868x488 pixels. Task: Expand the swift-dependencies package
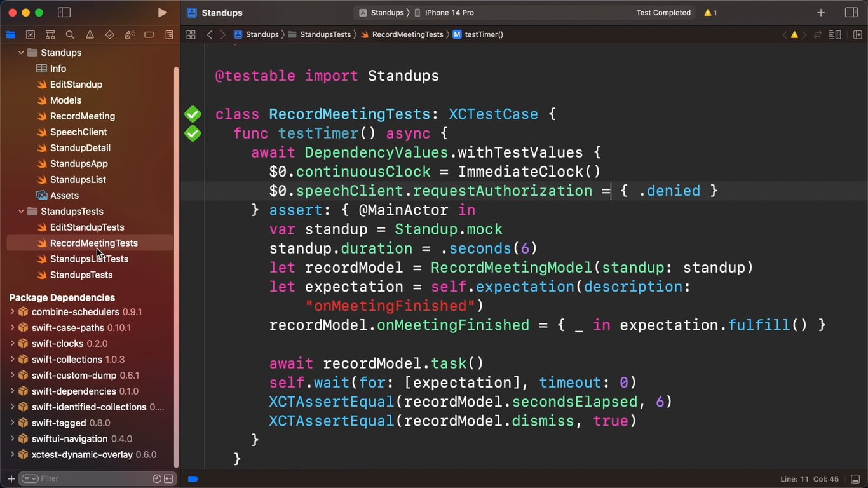pyautogui.click(x=12, y=391)
